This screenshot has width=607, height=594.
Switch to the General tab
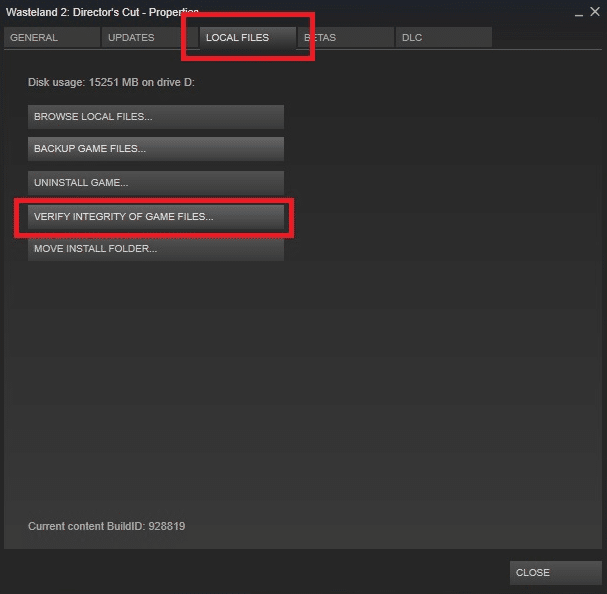52,38
